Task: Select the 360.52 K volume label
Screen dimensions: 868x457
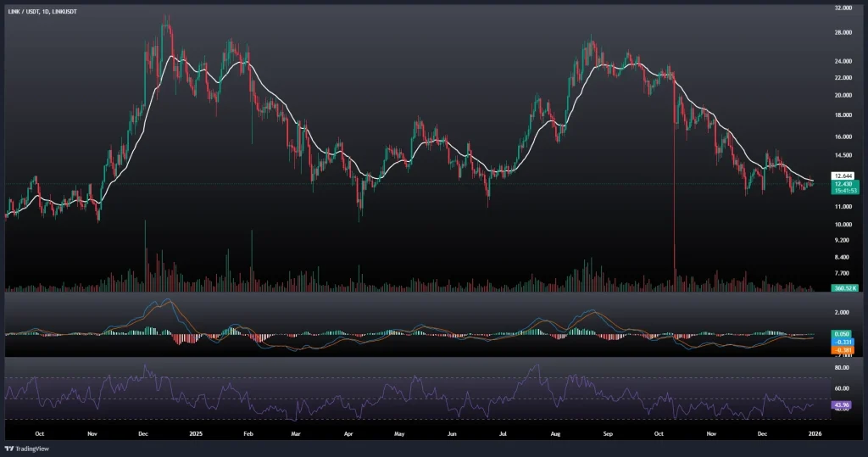Action: click(x=844, y=288)
